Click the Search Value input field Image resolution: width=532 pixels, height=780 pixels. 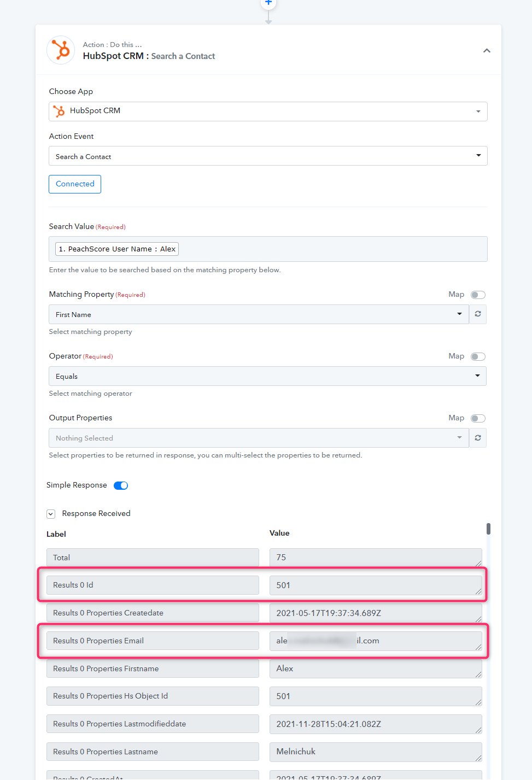click(x=268, y=249)
